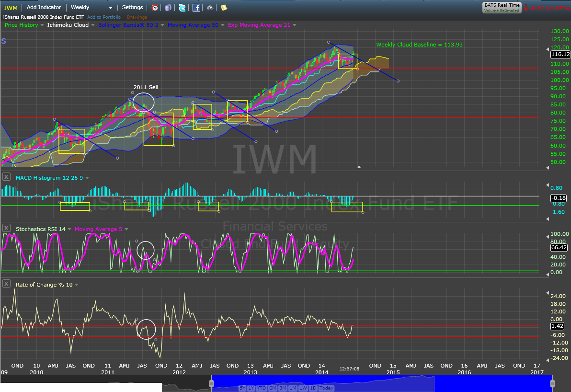The image size is (571, 392).
Task: Click right handle of timeline range slider
Action: [552, 383]
